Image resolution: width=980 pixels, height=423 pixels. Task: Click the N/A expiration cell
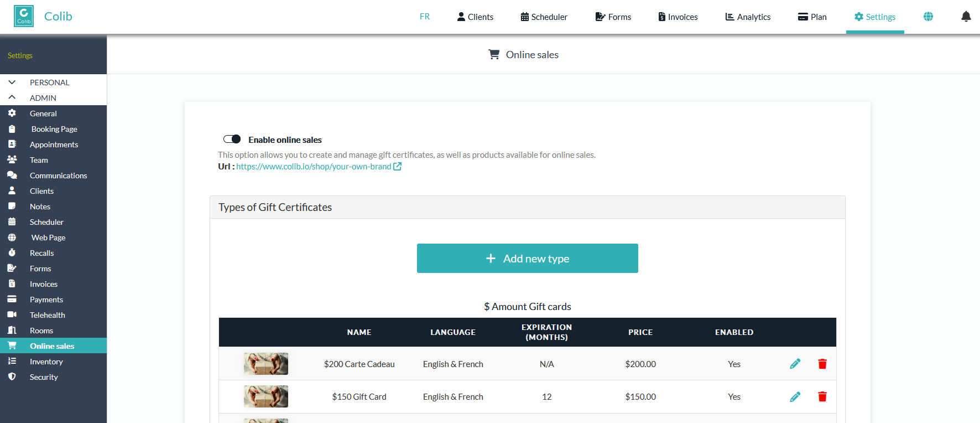pos(547,364)
